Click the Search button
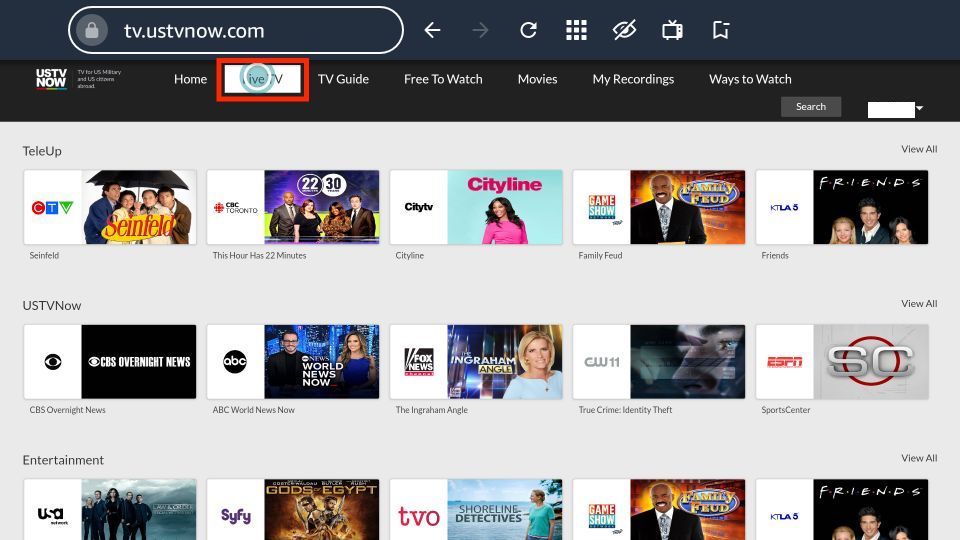 coord(811,107)
